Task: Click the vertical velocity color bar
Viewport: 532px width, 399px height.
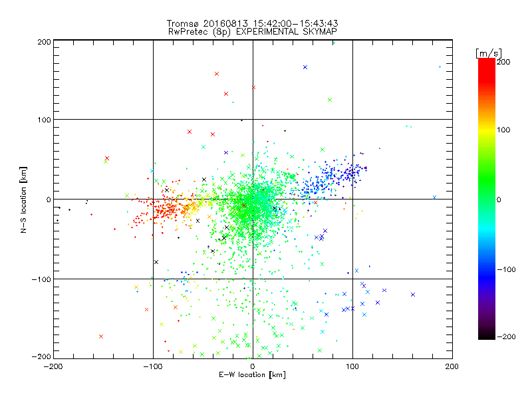Action: tap(487, 199)
